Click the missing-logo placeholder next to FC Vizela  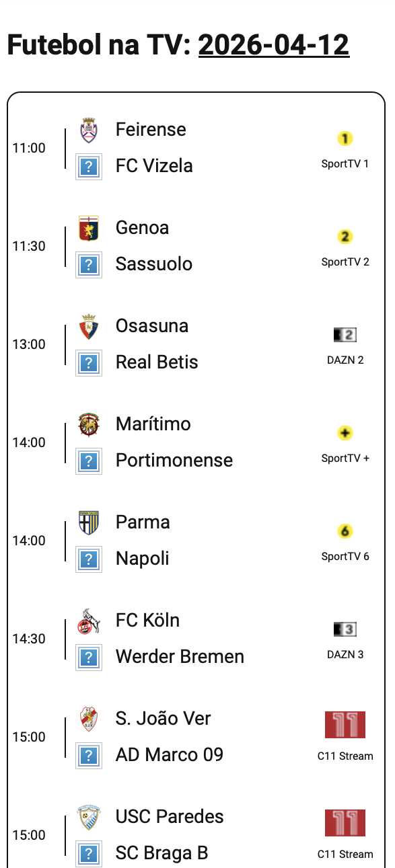pyautogui.click(x=89, y=167)
